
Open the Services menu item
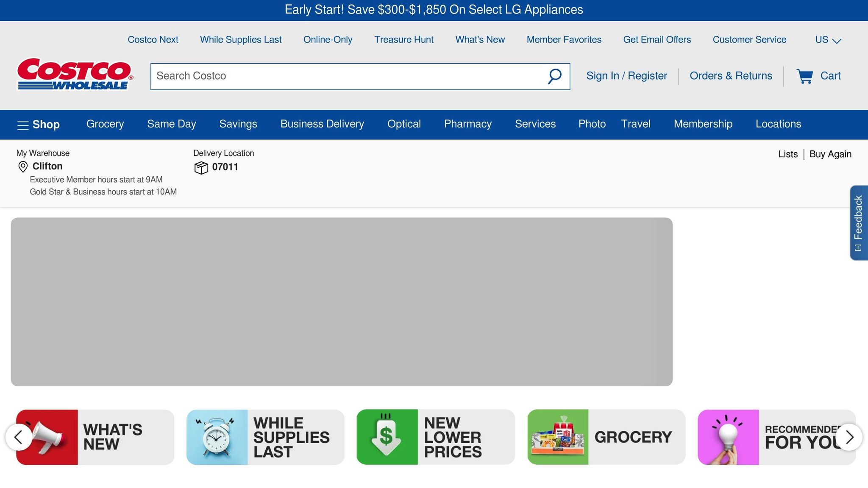point(535,124)
